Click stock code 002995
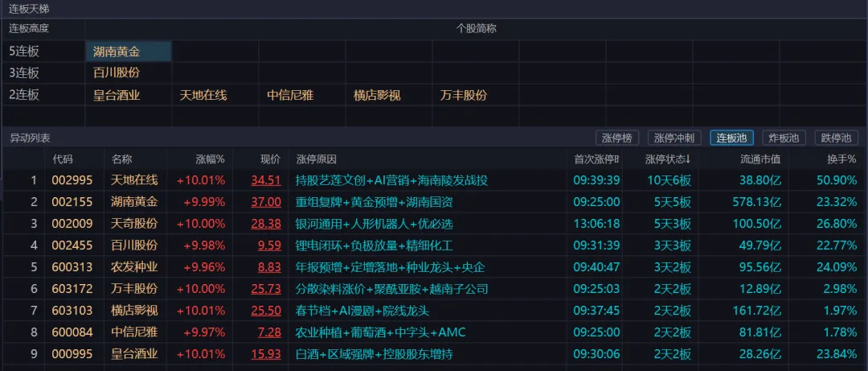The width and height of the screenshot is (868, 371). tap(72, 180)
